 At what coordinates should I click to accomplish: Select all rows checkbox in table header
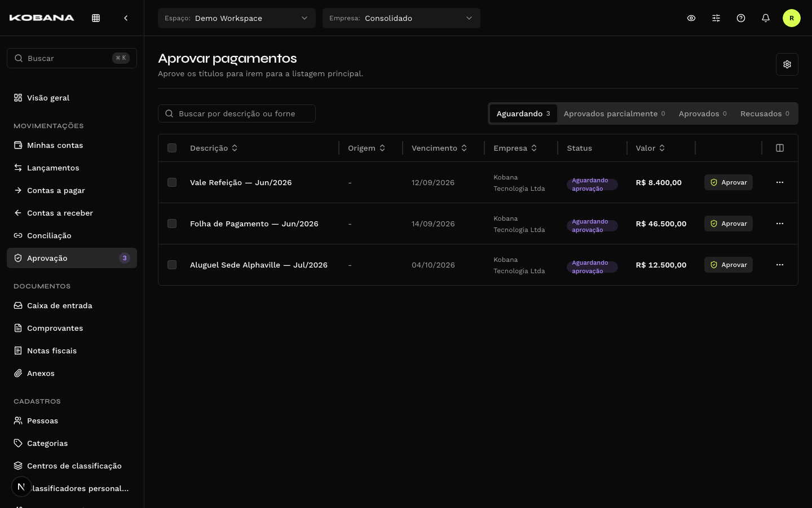click(x=172, y=148)
